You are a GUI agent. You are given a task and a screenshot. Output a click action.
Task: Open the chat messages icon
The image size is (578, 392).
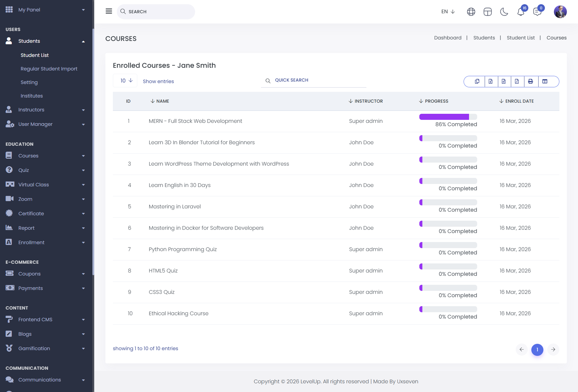tap(537, 12)
